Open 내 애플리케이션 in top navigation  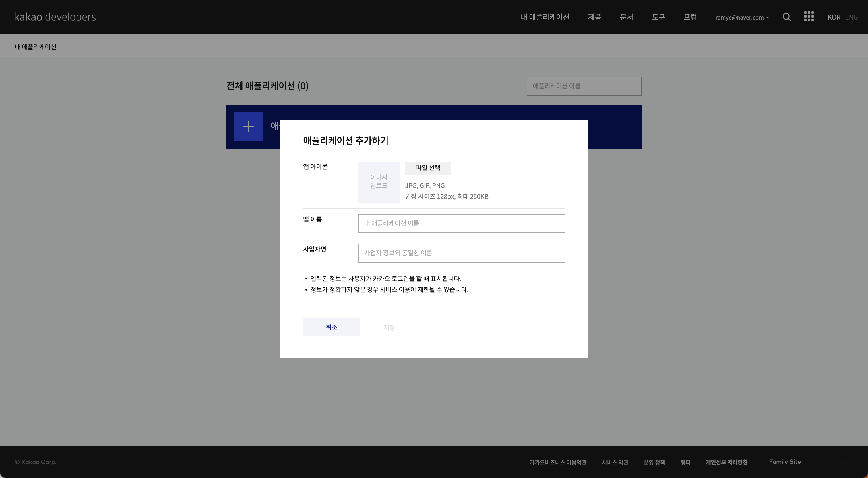pos(545,17)
